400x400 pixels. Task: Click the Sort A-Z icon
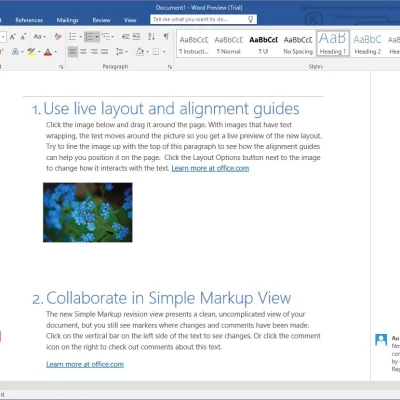151,36
